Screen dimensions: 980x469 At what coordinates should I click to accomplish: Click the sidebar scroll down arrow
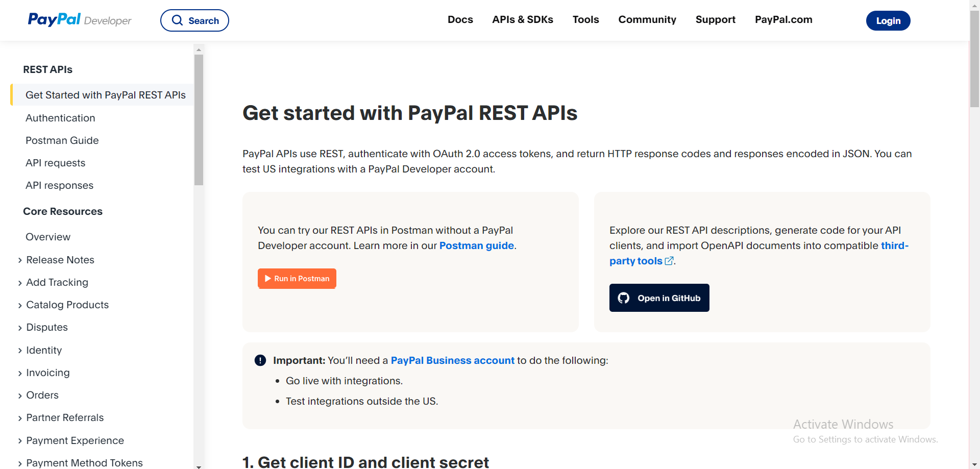199,466
